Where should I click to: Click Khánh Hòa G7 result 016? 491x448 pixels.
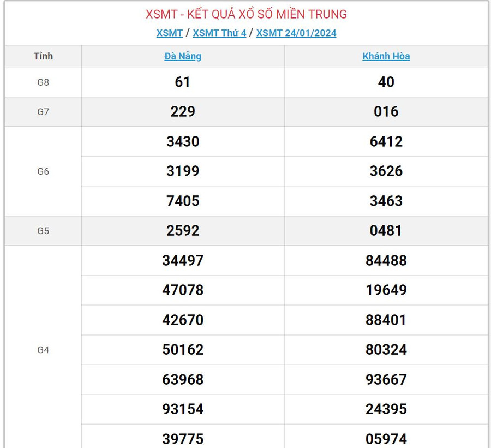(x=386, y=112)
